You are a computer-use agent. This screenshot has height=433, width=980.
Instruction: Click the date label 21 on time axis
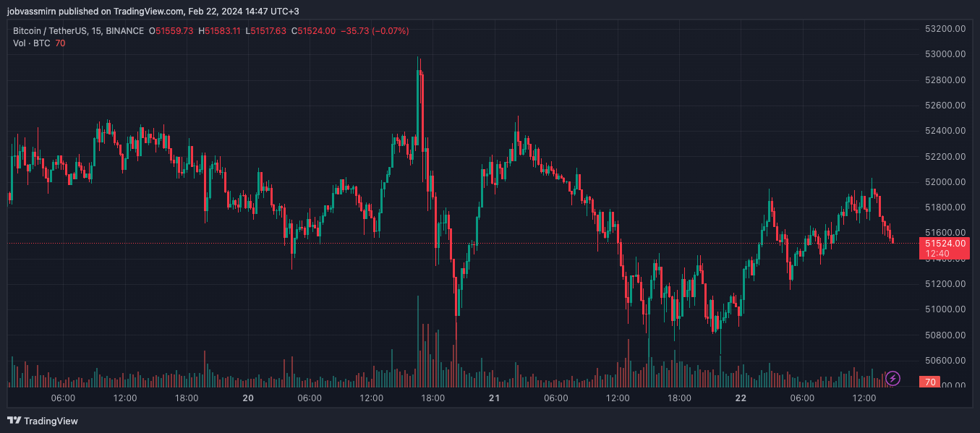(495, 398)
